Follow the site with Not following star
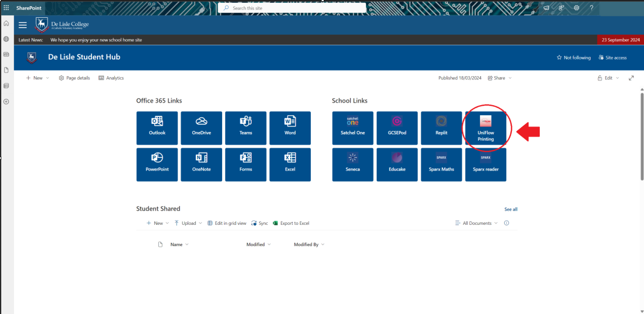The height and width of the screenshot is (314, 644). 574,58
